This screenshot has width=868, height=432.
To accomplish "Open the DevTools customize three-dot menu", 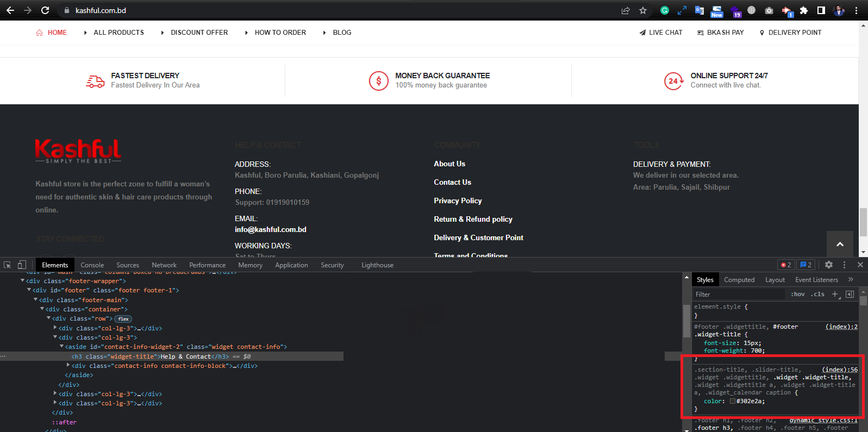I will 844,265.
